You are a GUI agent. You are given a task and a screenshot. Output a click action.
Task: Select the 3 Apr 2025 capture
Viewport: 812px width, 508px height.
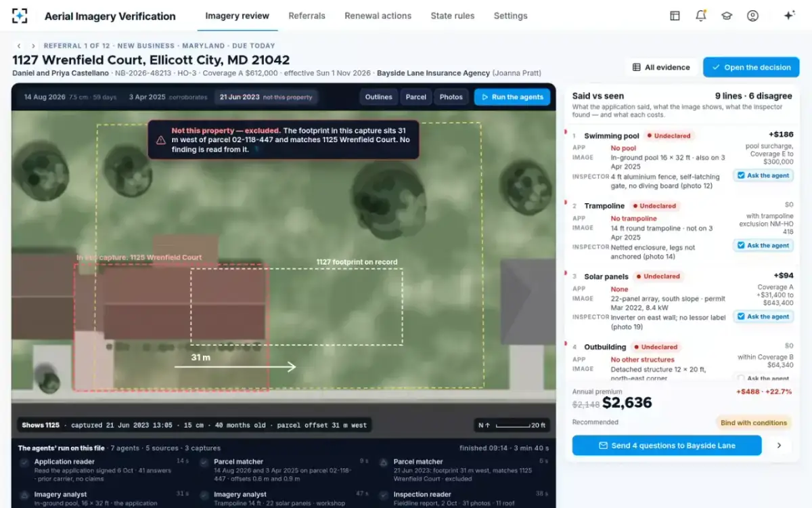click(x=168, y=97)
